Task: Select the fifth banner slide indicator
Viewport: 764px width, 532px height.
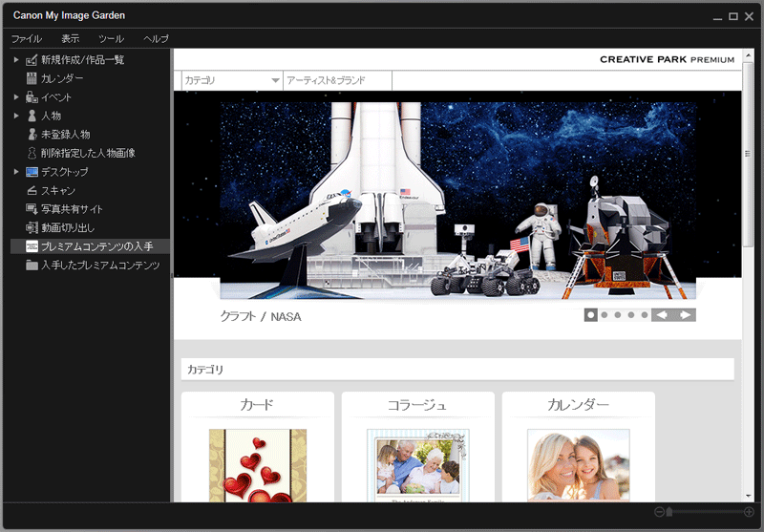Action: point(645,315)
